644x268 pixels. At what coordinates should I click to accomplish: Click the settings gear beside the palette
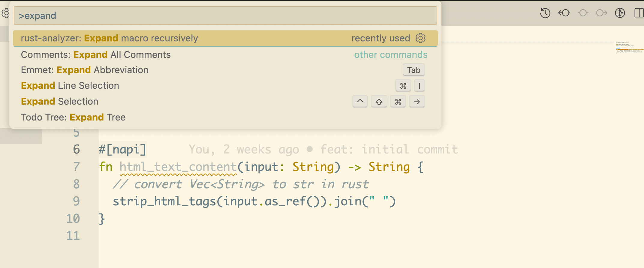tap(5, 13)
